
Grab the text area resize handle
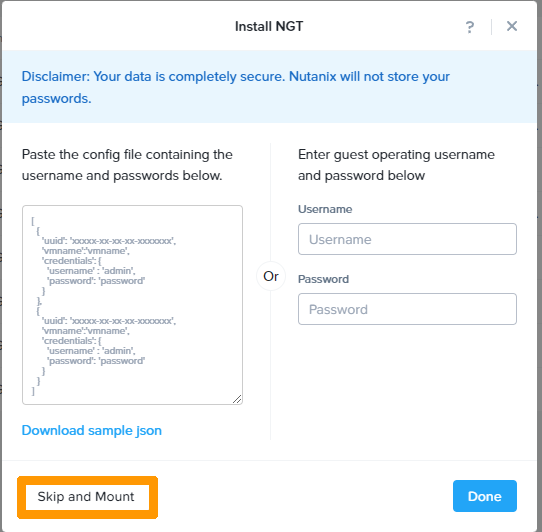pyautogui.click(x=237, y=399)
